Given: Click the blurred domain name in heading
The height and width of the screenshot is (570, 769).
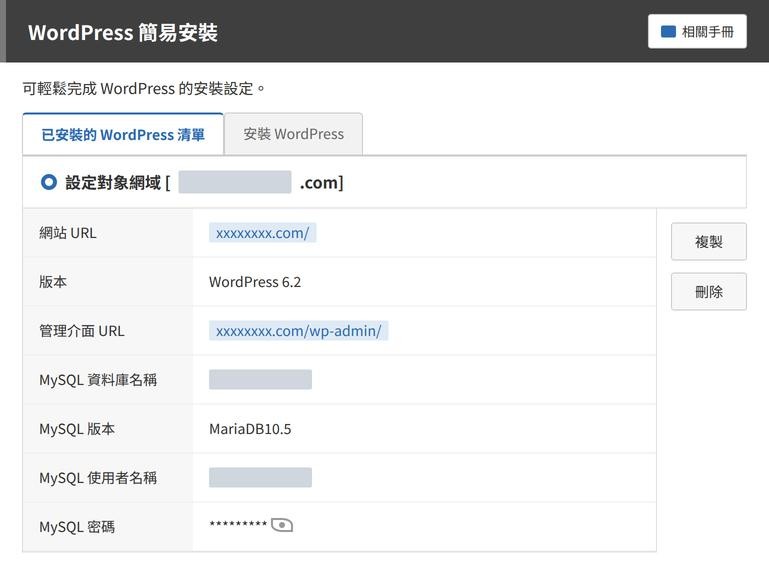Looking at the screenshot, I should click(x=235, y=182).
